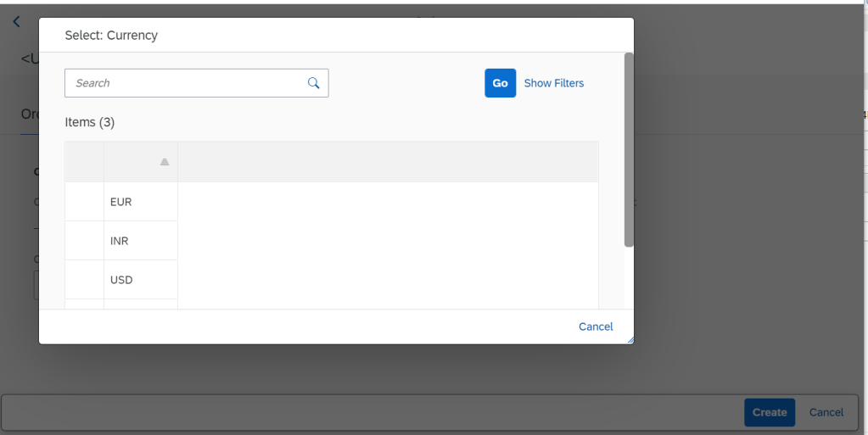Cancel the Select: Currency dialog
Image resolution: width=868 pixels, height=435 pixels.
[x=596, y=326]
